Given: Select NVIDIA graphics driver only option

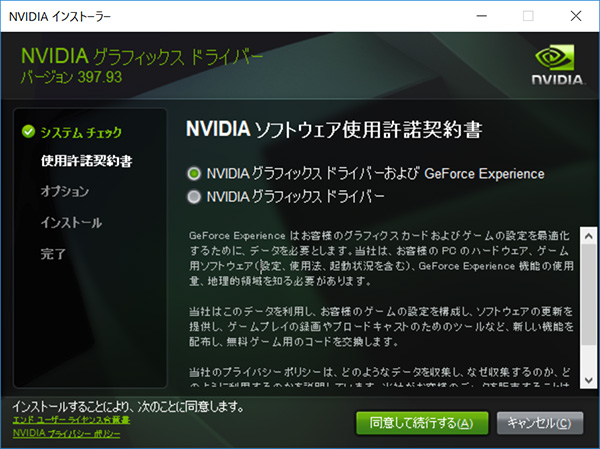Looking at the screenshot, I should (x=194, y=196).
